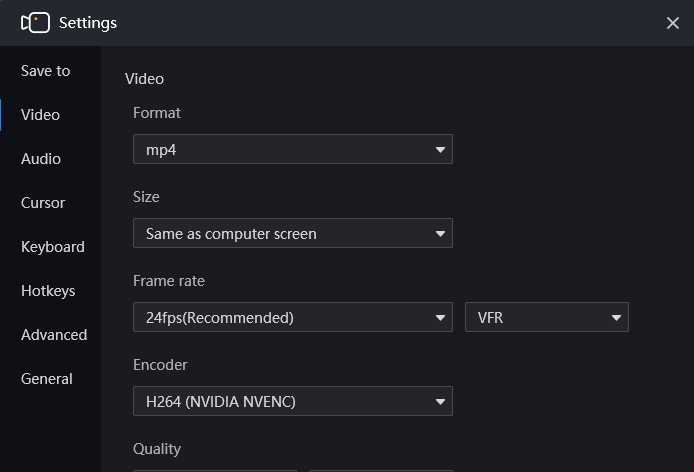Click the screen recorder logo icon
Screen dimensions: 694x472
coord(35,23)
